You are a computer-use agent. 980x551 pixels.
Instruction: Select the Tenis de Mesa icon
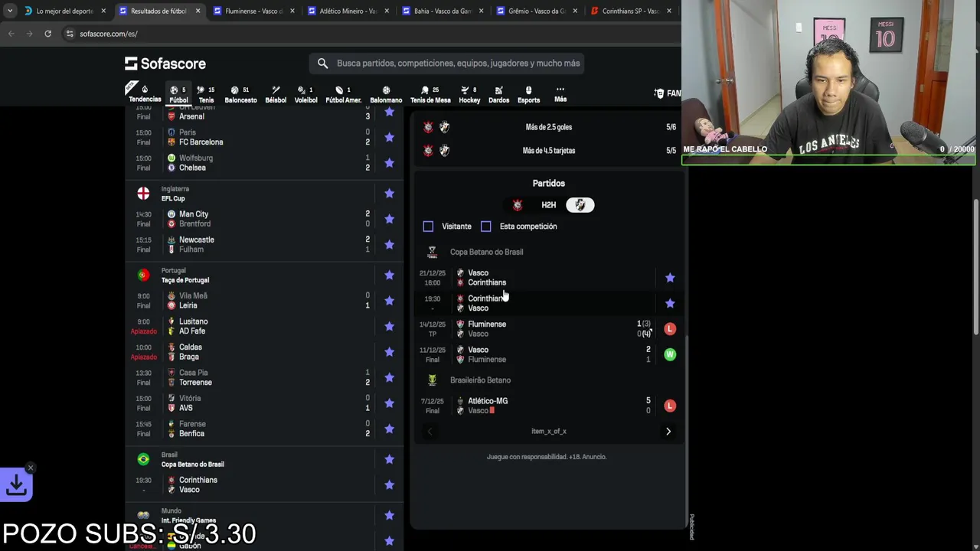pyautogui.click(x=430, y=93)
